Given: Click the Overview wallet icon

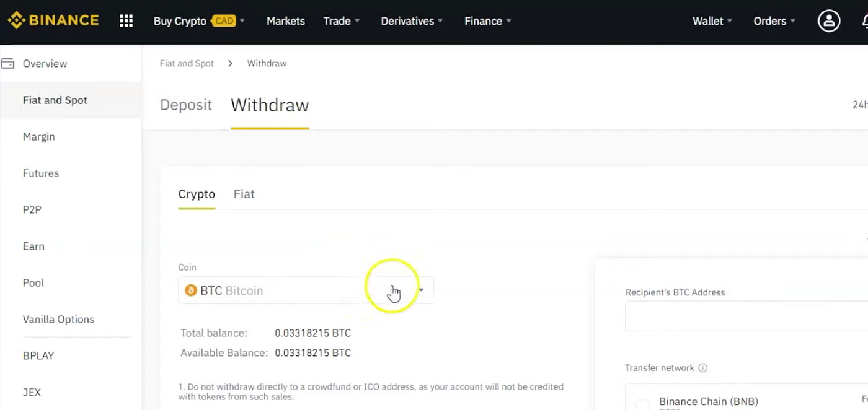Looking at the screenshot, I should tap(8, 63).
